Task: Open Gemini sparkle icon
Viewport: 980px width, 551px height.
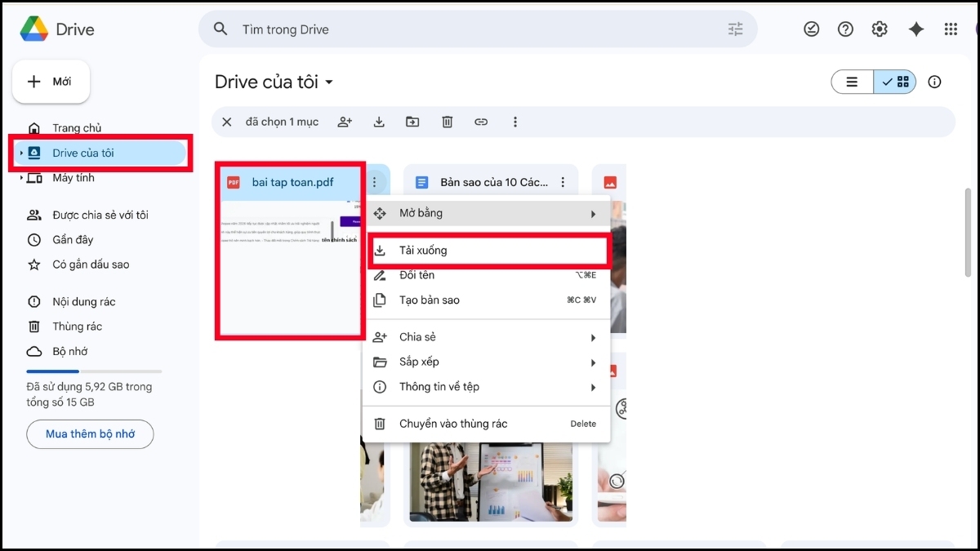Action: [916, 29]
